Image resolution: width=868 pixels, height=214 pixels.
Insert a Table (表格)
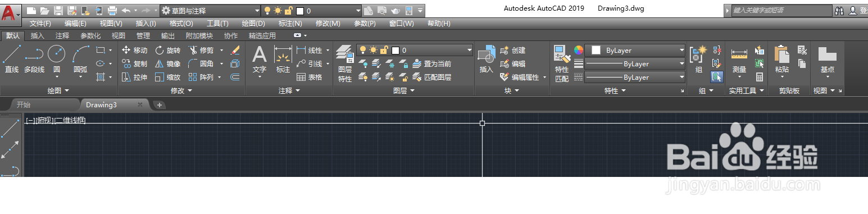[x=310, y=77]
